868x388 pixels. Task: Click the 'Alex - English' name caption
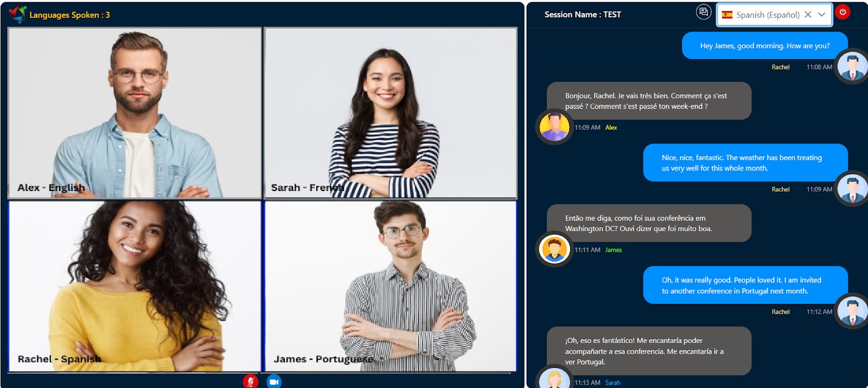51,188
